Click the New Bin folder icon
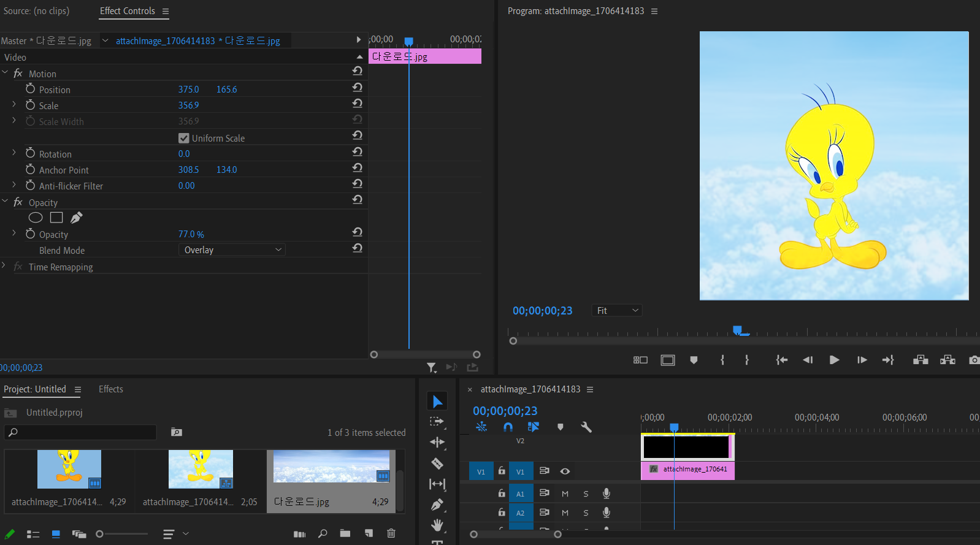Image resolution: width=980 pixels, height=545 pixels. pyautogui.click(x=345, y=533)
